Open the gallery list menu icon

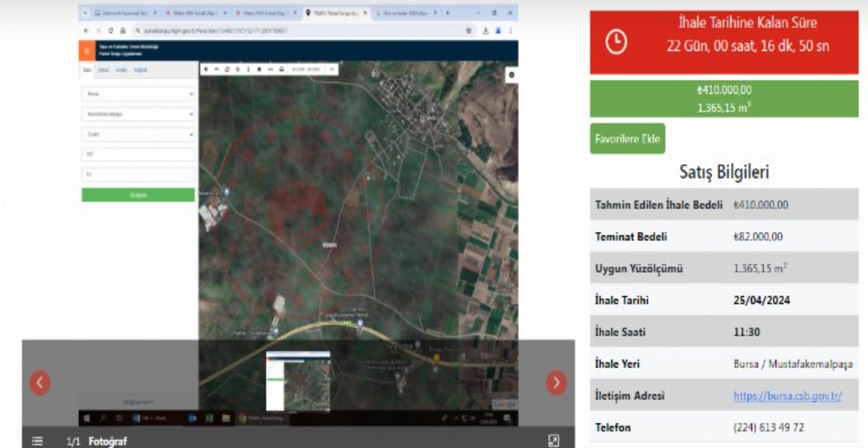37,441
